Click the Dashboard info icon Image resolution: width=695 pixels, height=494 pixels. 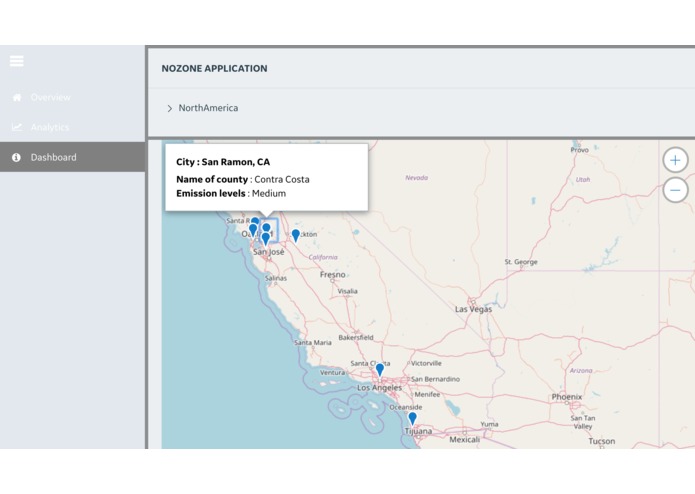16,157
